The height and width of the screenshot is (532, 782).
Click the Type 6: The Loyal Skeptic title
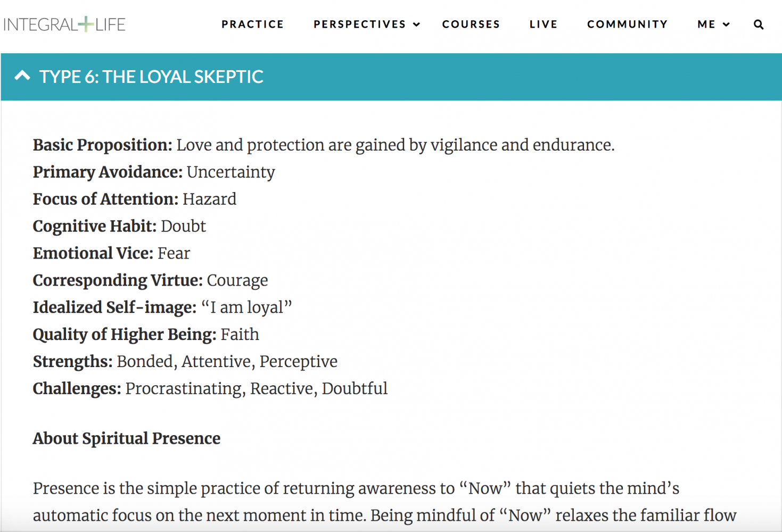(151, 77)
